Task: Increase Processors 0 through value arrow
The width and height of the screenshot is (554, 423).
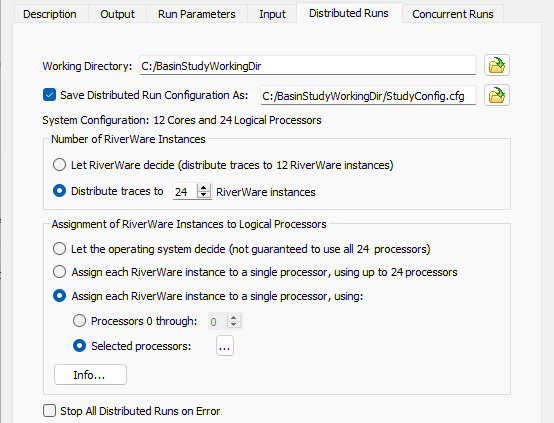Action: (234, 317)
